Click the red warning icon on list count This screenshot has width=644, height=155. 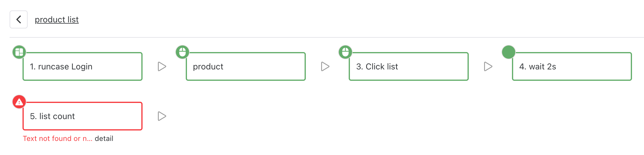pos(19,102)
